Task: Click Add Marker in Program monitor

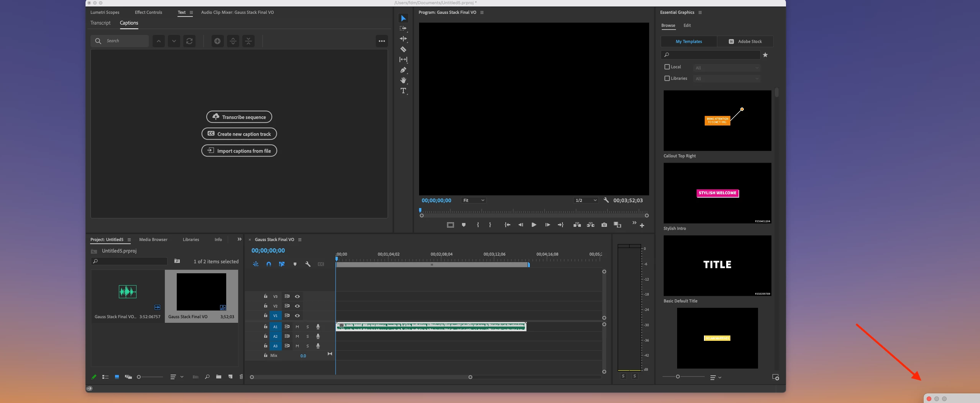Action: (x=464, y=225)
